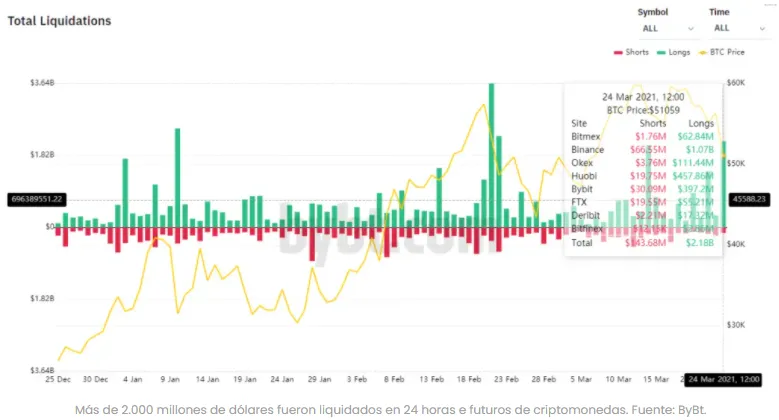Click the 25 Dec axis label
Screen dimensions: 779x420
[58, 379]
